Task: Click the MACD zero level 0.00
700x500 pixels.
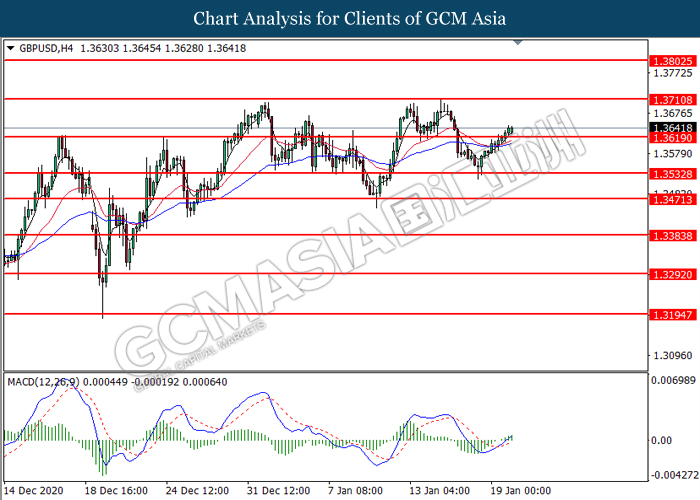Action: tap(662, 441)
